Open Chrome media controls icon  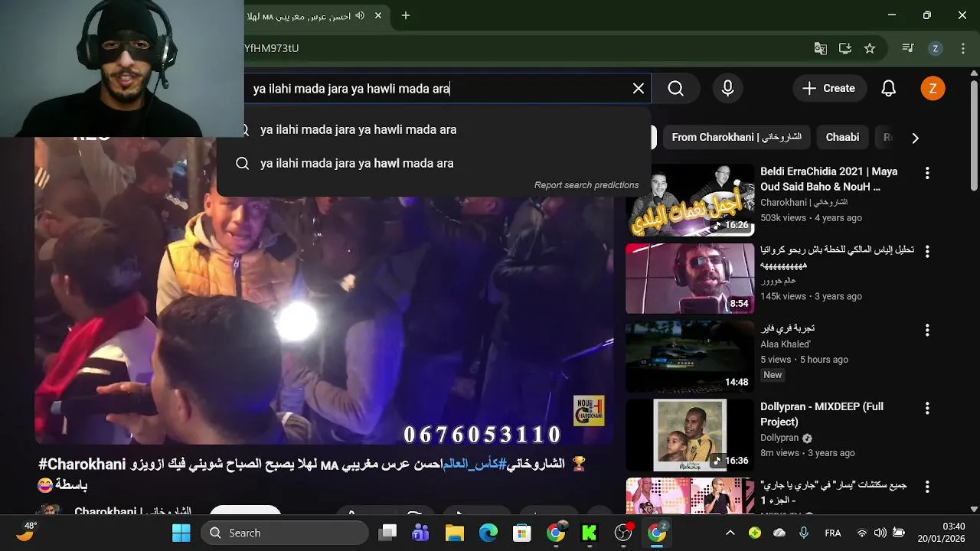(x=908, y=48)
